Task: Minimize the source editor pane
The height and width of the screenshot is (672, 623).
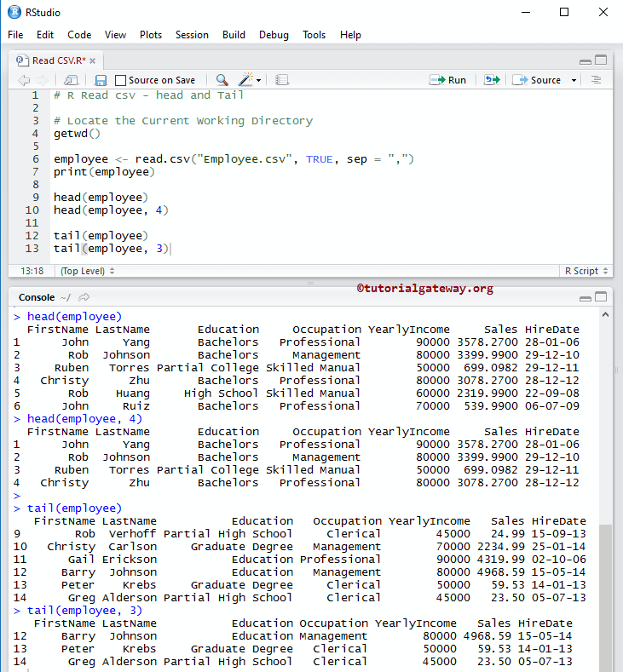Action: point(585,60)
